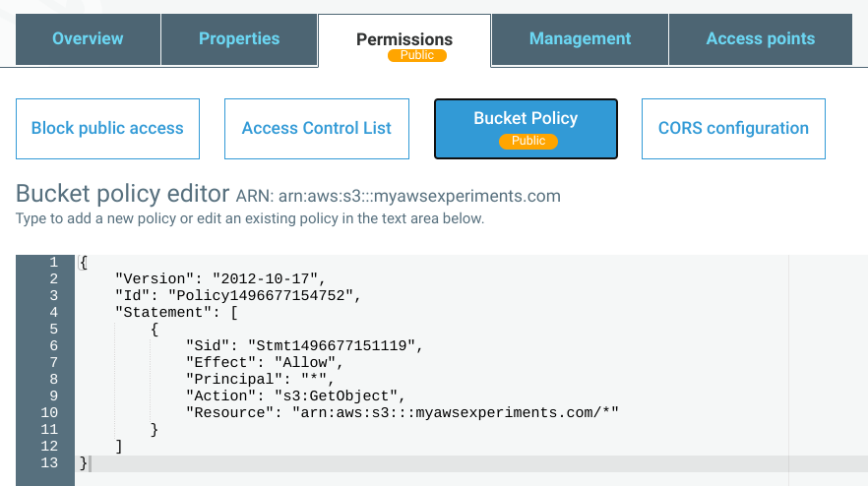This screenshot has height=486, width=868.
Task: Switch to the Overview tab
Action: (88, 39)
